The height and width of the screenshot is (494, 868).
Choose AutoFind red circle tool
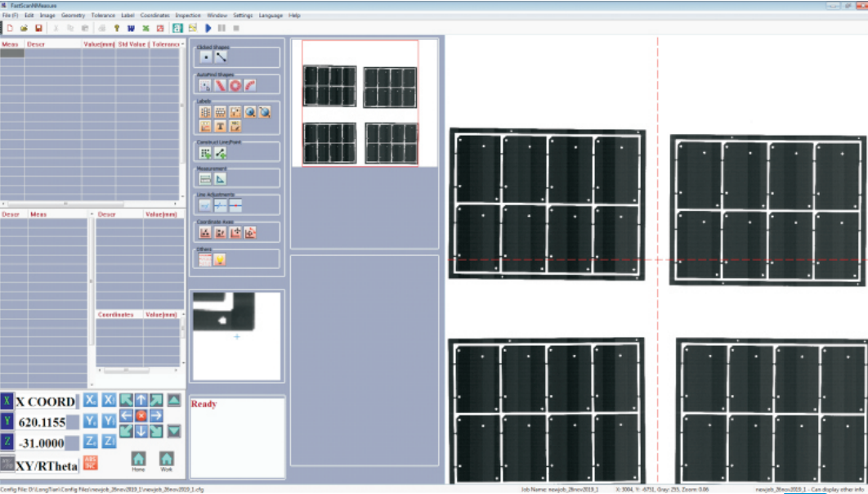235,85
